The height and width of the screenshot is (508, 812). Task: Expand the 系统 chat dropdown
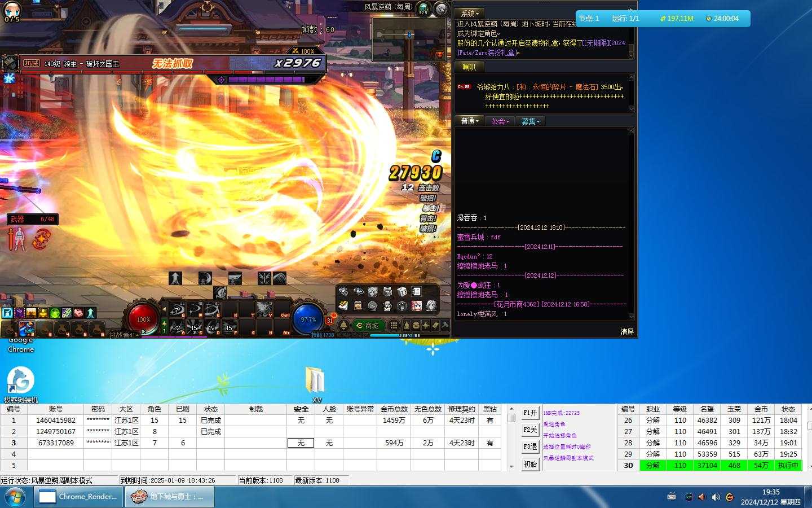point(470,14)
